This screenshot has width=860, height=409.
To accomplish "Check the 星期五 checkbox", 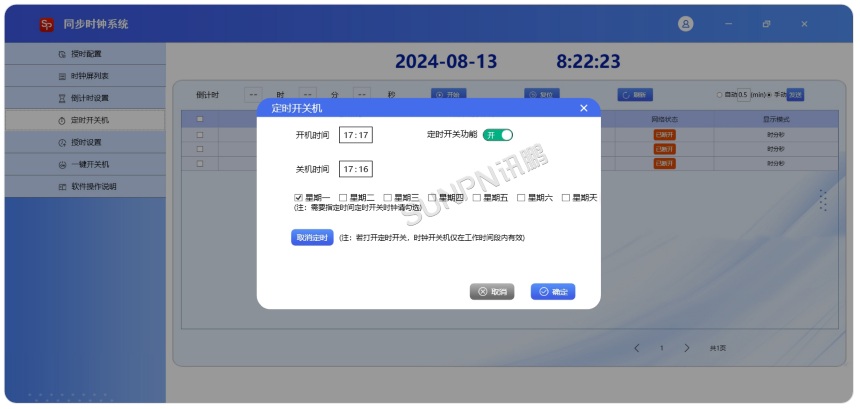I will (x=477, y=197).
